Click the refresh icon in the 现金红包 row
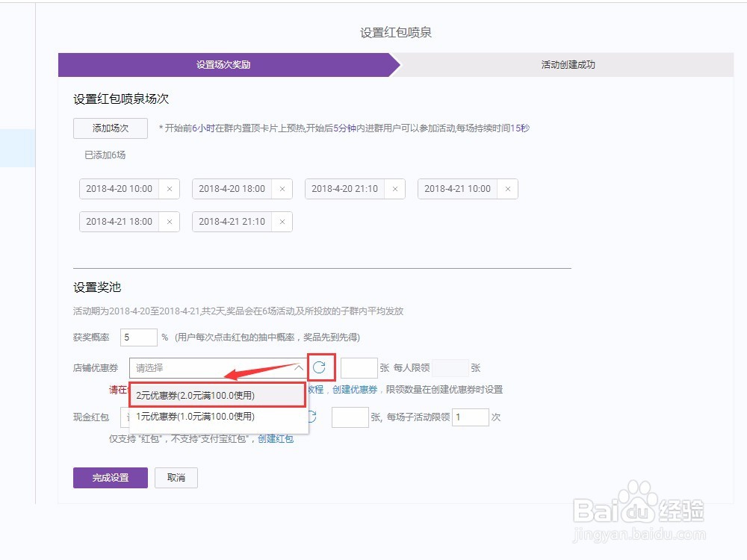The image size is (747, 560). (314, 417)
